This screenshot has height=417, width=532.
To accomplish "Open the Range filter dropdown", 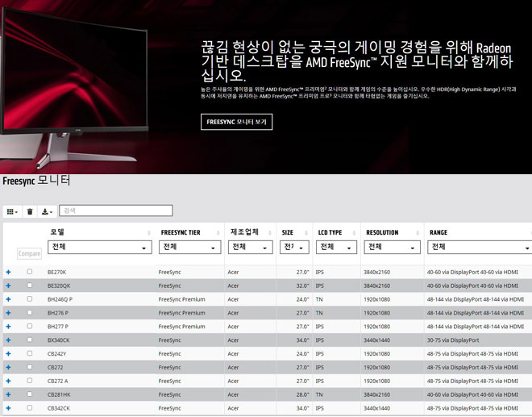I will point(480,247).
